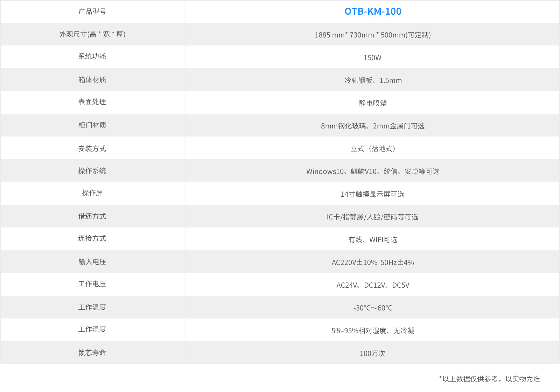Select the 14寸触摸显示屏可选 value
560x392 pixels.
tap(372, 194)
